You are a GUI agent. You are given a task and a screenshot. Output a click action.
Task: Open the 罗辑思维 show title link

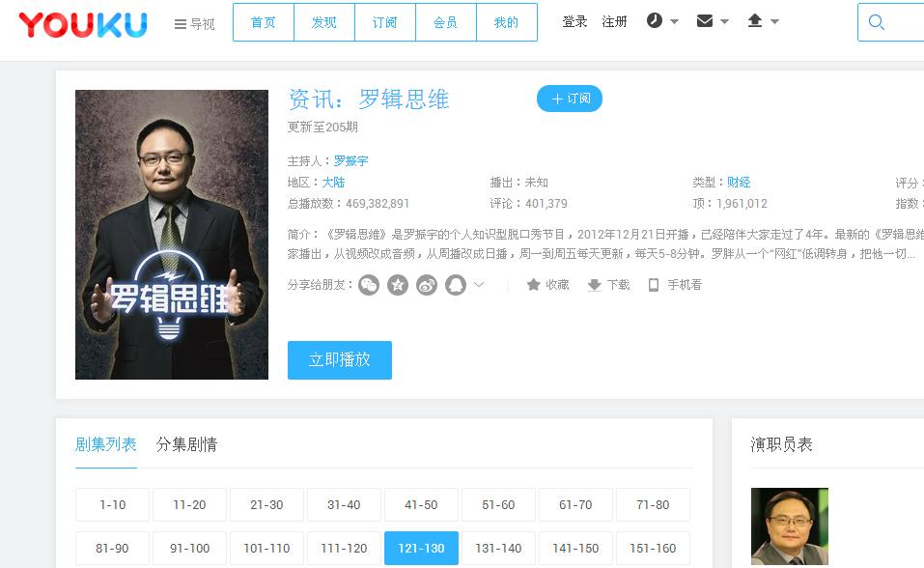pyautogui.click(x=404, y=99)
